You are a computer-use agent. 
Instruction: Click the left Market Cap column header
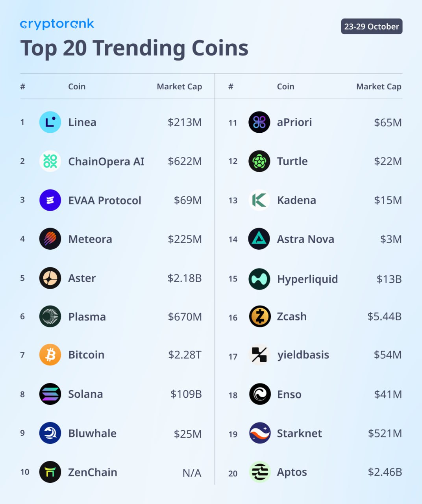point(179,87)
